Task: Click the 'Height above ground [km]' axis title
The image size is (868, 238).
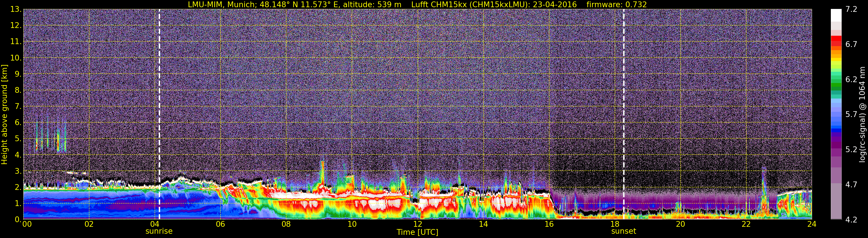Action: point(4,114)
